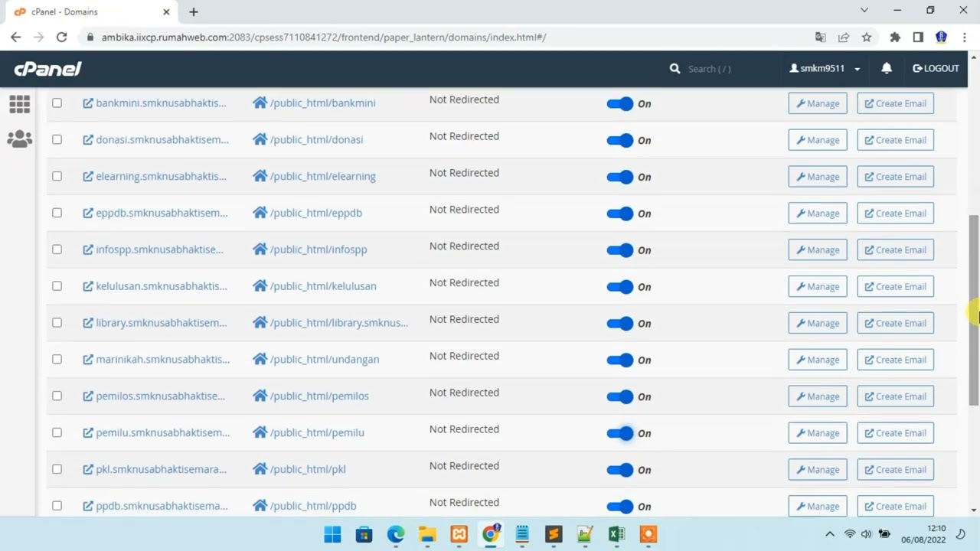
Task: Go back with the browser back arrow
Action: (16, 37)
